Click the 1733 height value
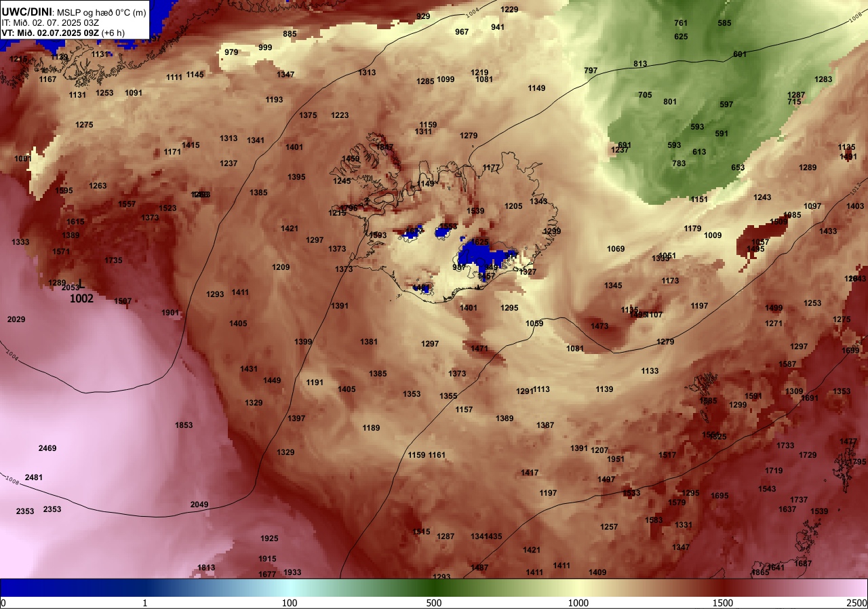Viewport: 868px width, 609px height. 785,446
